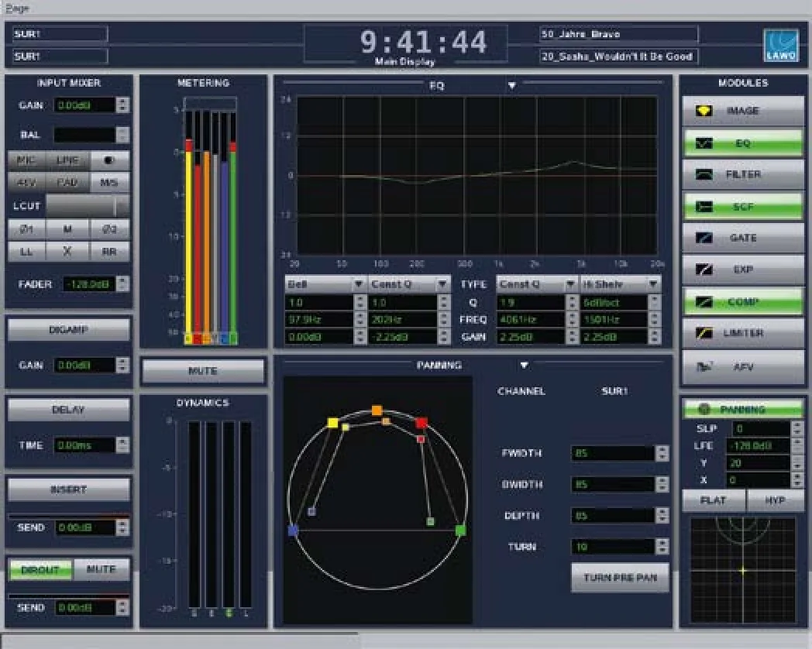The height and width of the screenshot is (649, 812).
Task: Open the IMAGE module
Action: [x=743, y=110]
